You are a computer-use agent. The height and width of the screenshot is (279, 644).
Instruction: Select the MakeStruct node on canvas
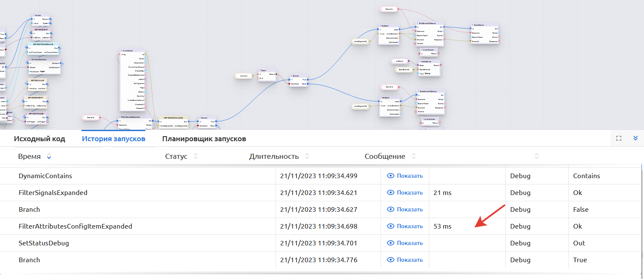click(x=429, y=61)
